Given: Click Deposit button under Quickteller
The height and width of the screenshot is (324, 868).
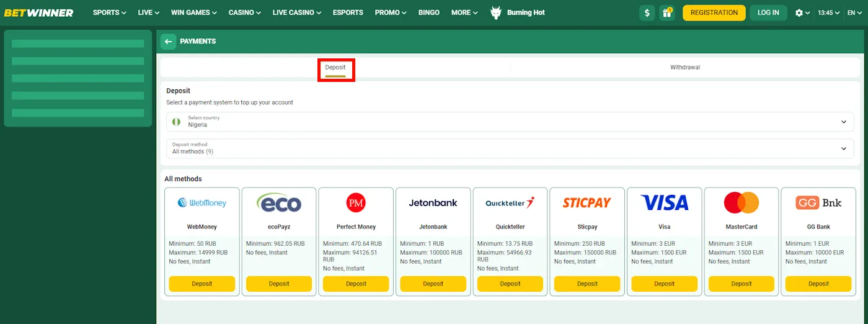Looking at the screenshot, I should tap(510, 284).
